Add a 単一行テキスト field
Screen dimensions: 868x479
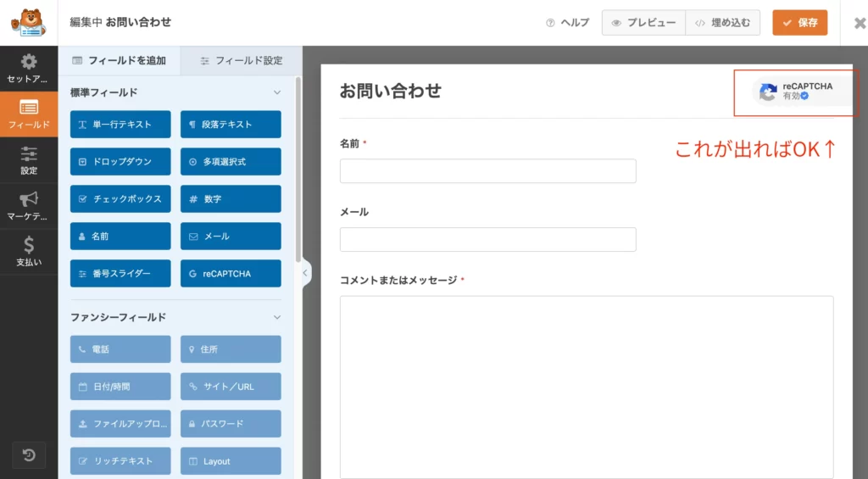click(x=120, y=125)
